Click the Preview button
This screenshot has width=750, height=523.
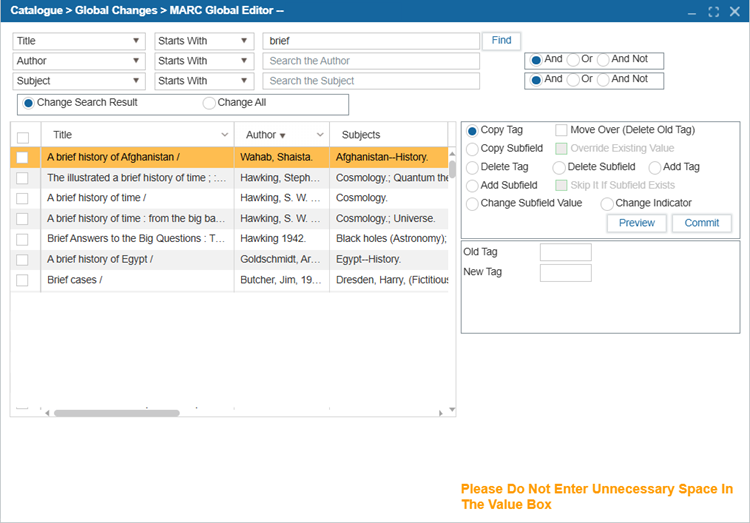[637, 223]
